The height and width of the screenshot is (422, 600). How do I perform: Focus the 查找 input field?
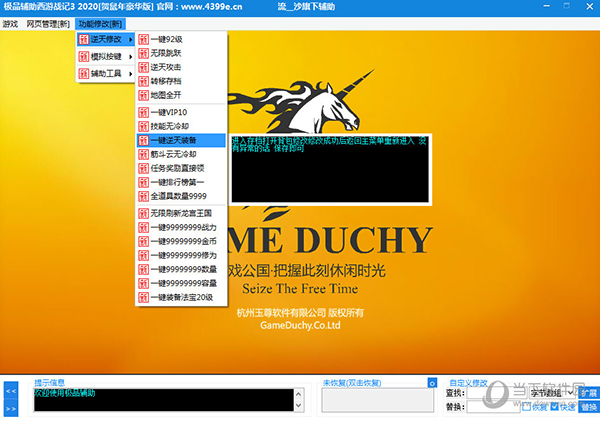point(496,393)
